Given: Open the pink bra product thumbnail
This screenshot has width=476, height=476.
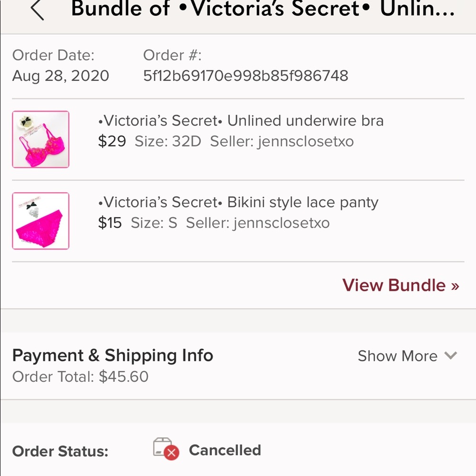Looking at the screenshot, I should (x=41, y=139).
